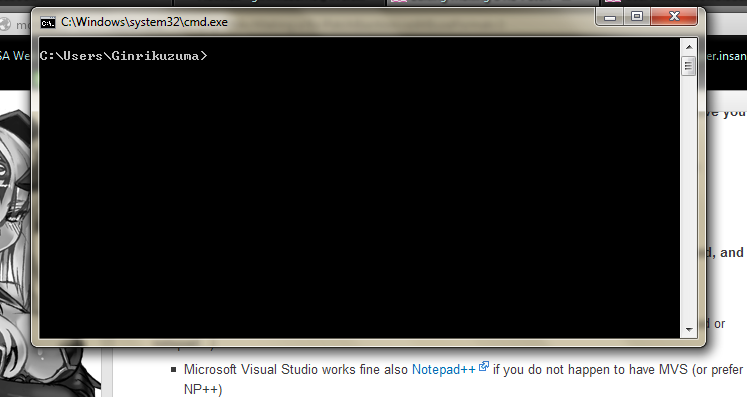
Task: Click the scrollbar up arrow in Command Prompt
Action: click(689, 47)
